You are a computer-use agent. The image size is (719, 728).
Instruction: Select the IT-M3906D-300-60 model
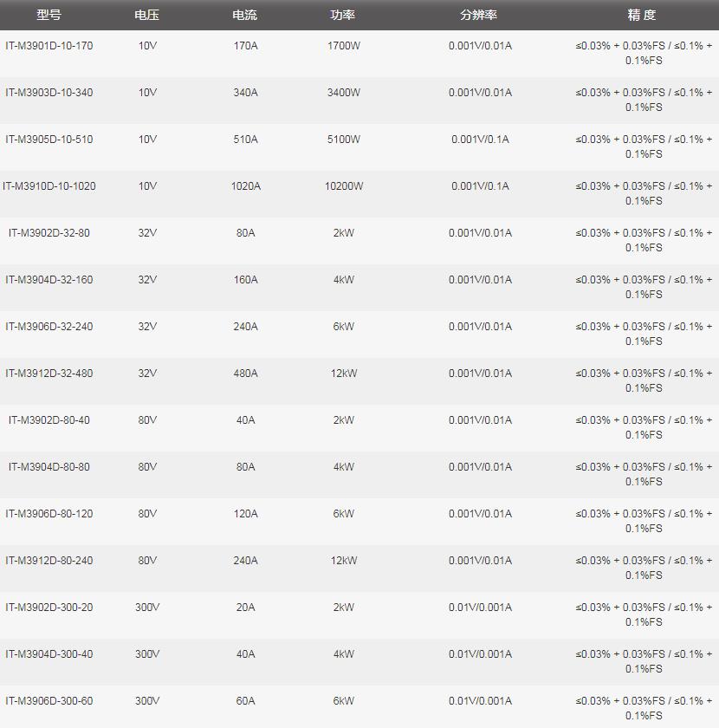tap(49, 701)
